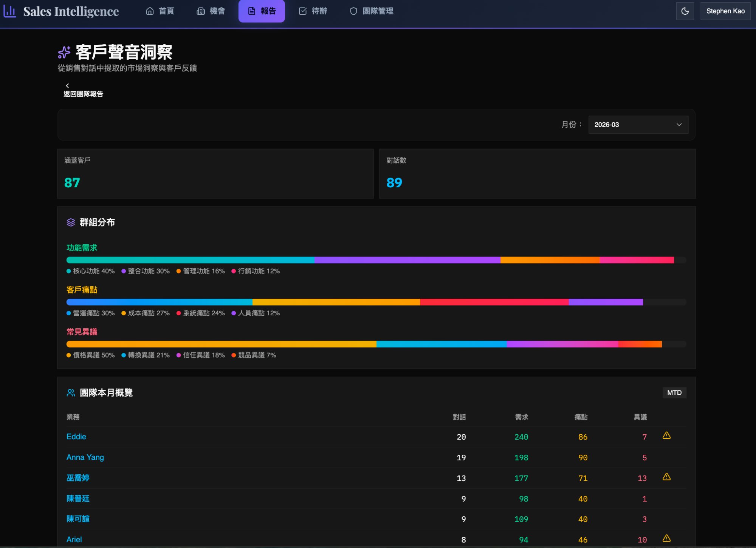Click the 報告 document icon
The width and height of the screenshot is (756, 548).
click(x=251, y=11)
